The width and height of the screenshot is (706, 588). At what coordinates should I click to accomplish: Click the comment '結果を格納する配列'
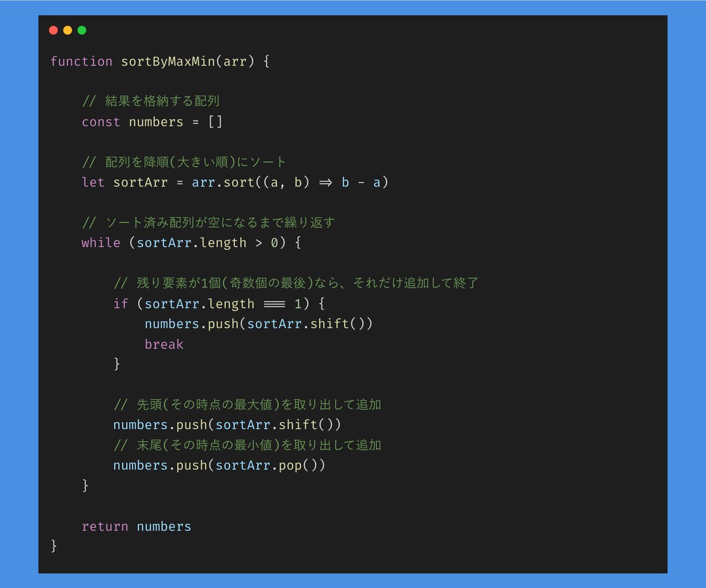151,101
